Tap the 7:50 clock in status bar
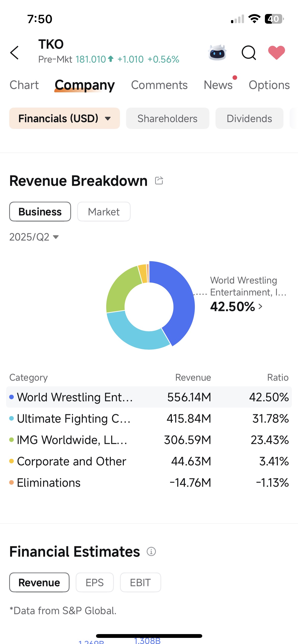The height and width of the screenshot is (644, 298). (x=40, y=19)
